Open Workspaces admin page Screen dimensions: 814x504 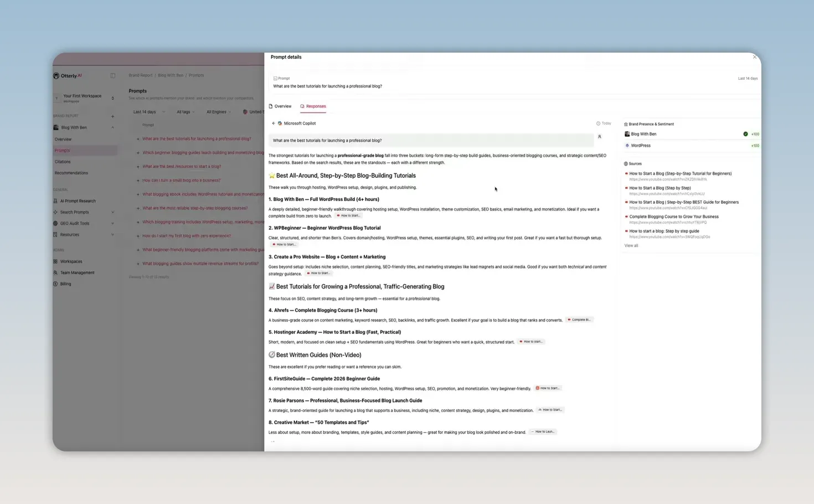71,261
